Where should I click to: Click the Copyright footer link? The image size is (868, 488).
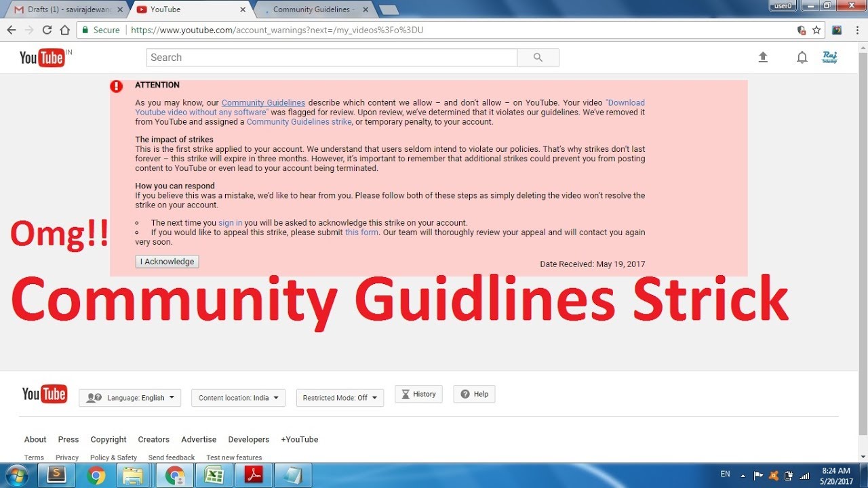(108, 439)
